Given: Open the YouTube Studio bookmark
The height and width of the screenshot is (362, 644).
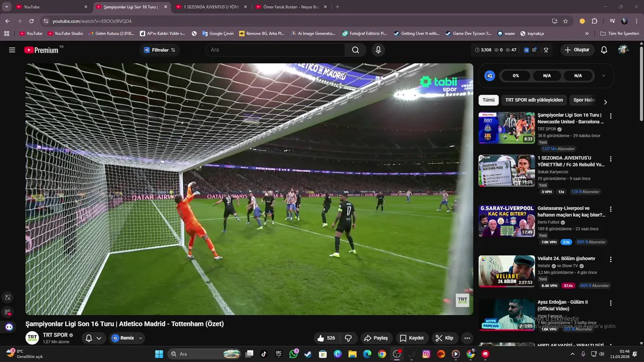Looking at the screenshot, I should click(x=65, y=33).
